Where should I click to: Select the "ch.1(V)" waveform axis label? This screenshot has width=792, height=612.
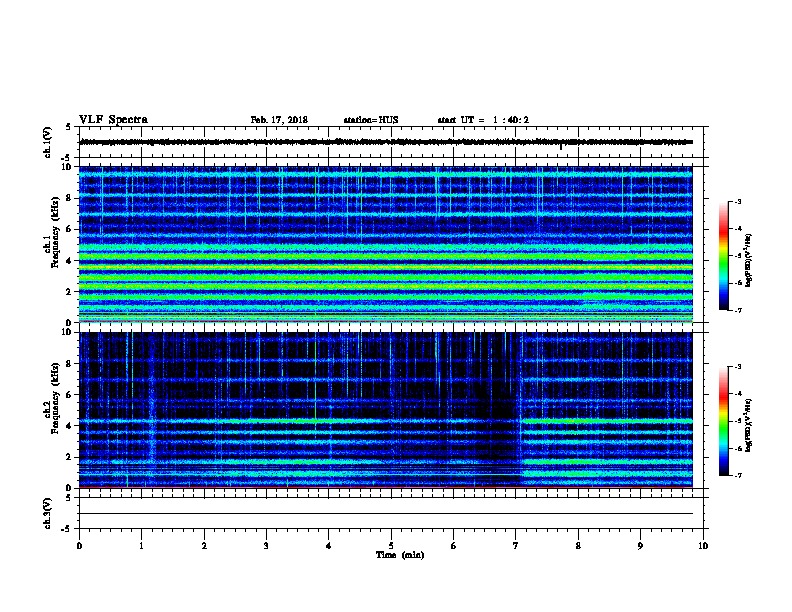(x=47, y=142)
